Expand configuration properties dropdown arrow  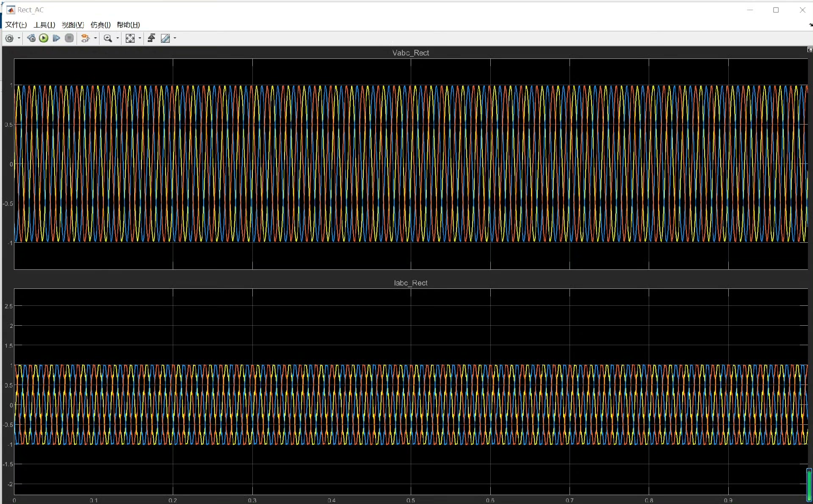tap(19, 39)
